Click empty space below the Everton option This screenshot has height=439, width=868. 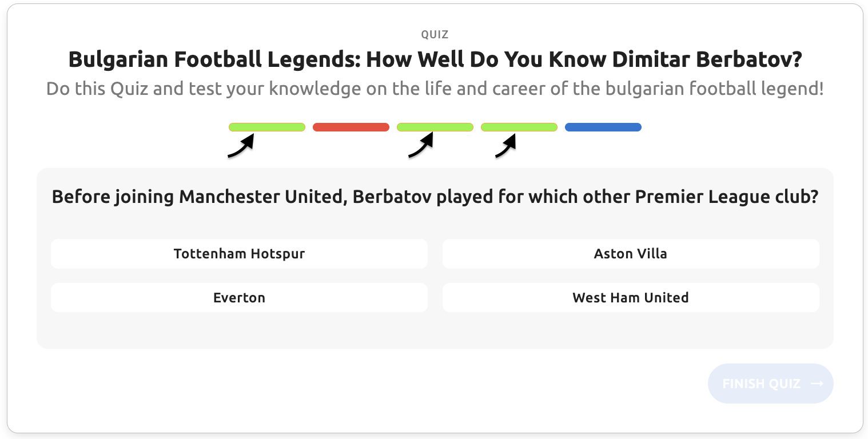pyautogui.click(x=239, y=330)
